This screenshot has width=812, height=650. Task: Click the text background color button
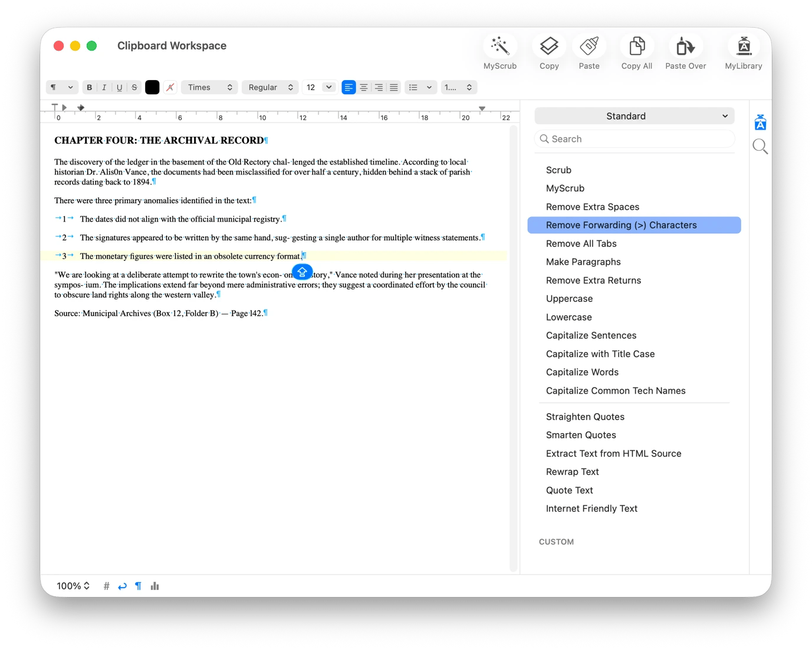tap(170, 87)
